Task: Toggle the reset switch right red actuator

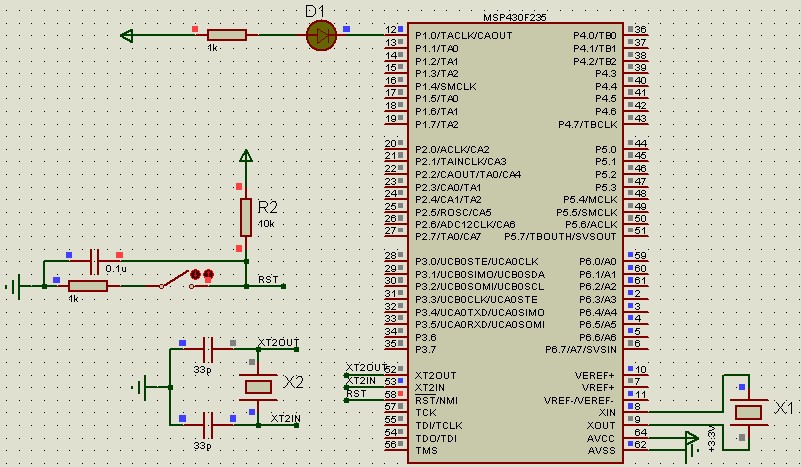Action: 208,274
